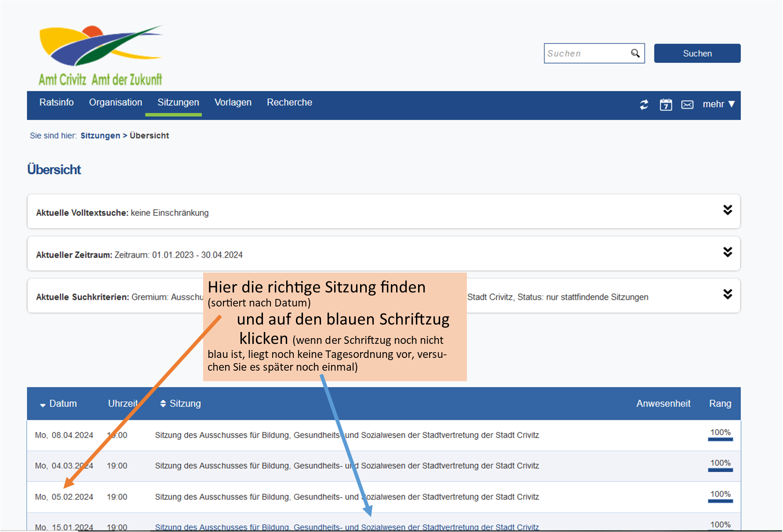Screen dimensions: 783x532
Task: Switch to the Vorlagen menu
Action: pos(233,102)
